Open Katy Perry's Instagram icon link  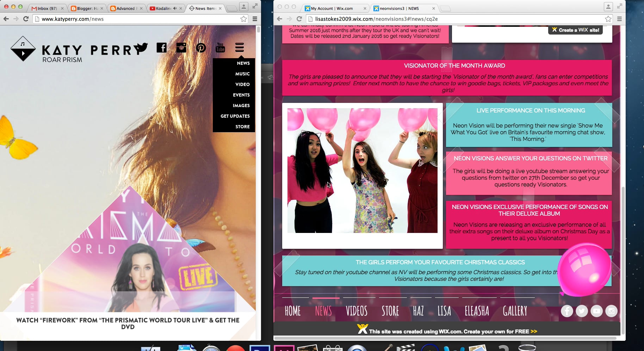click(x=181, y=48)
